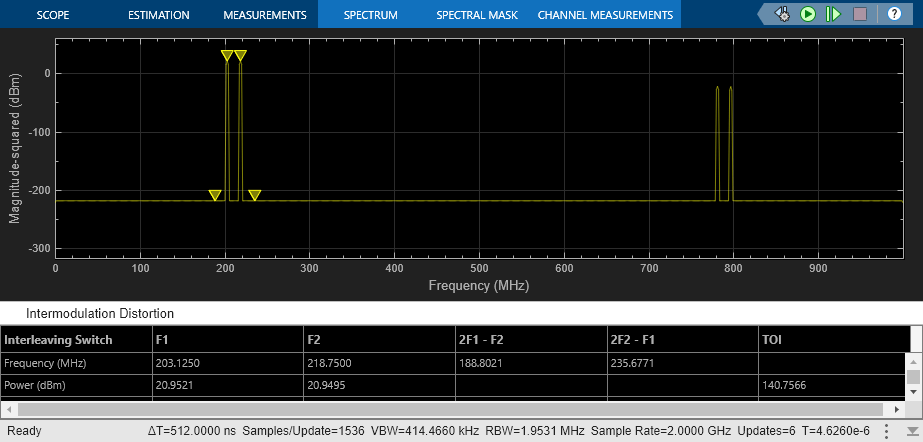Click the 2F1 - F2 column header
The image size is (923, 442).
[531, 340]
